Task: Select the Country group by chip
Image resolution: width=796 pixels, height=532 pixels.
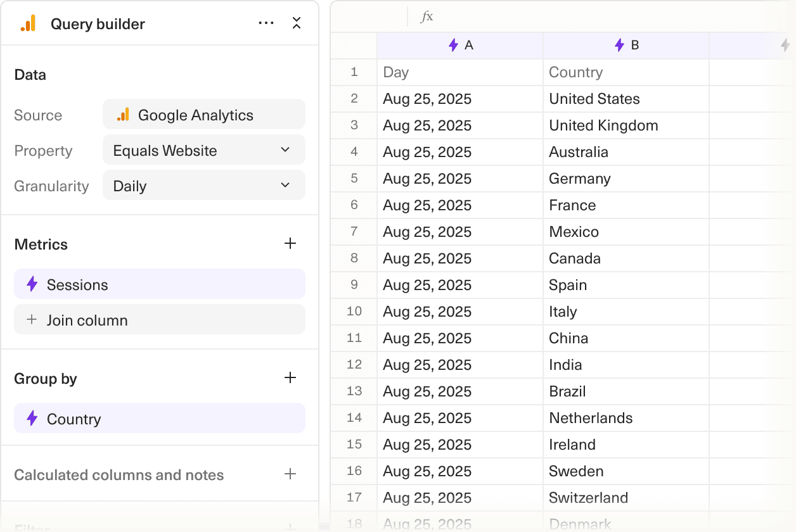Action: point(159,419)
